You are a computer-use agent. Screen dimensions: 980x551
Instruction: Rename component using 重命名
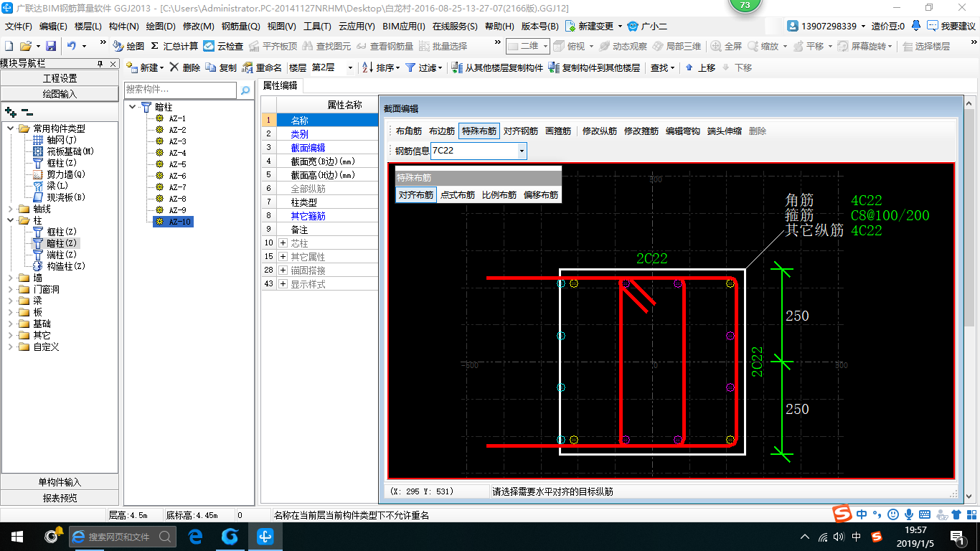click(262, 67)
